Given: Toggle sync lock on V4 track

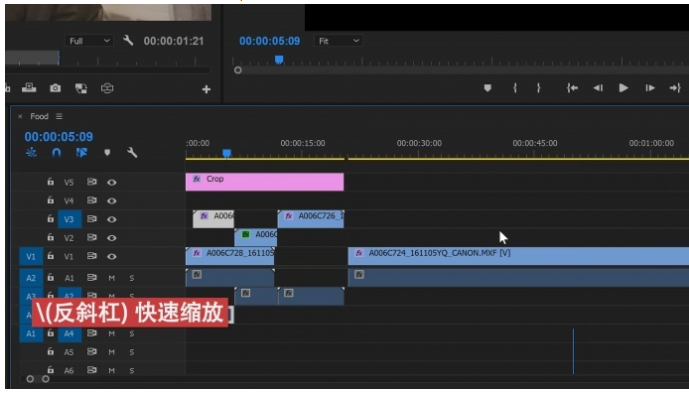Looking at the screenshot, I should (91, 200).
